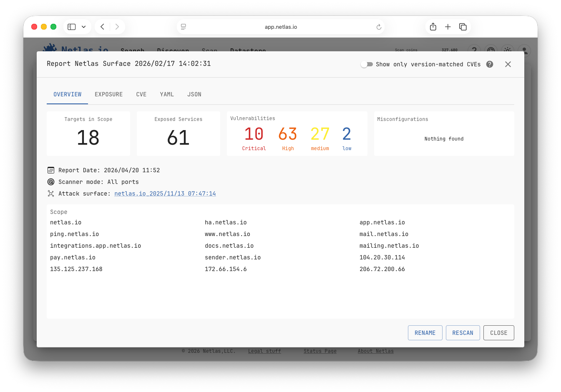Select the YAML tab
Image resolution: width=561 pixels, height=392 pixels.
[167, 94]
